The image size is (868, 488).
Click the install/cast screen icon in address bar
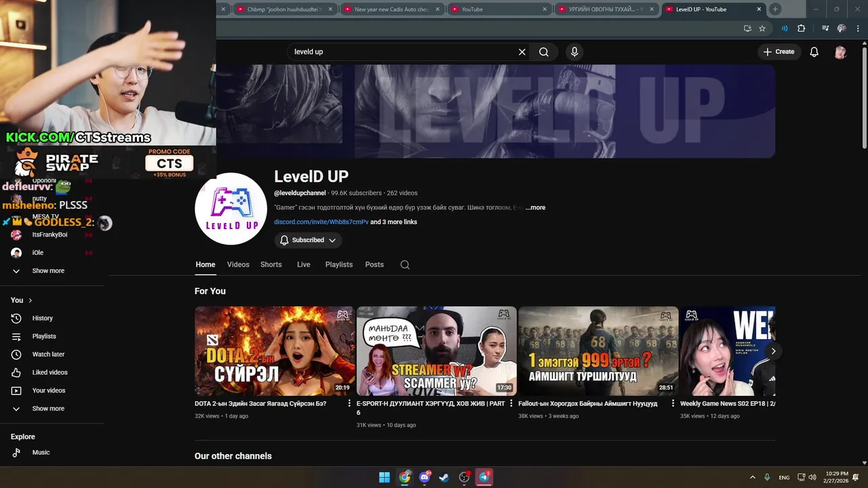pos(747,28)
